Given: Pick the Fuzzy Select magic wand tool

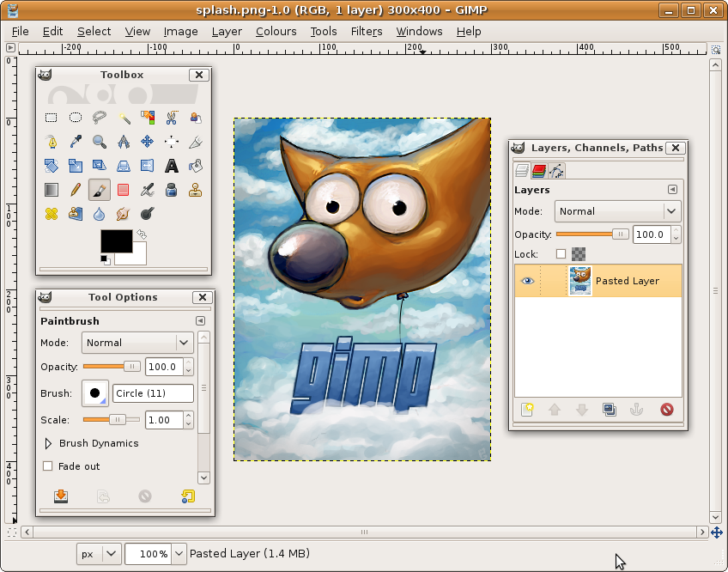Looking at the screenshot, I should (124, 118).
